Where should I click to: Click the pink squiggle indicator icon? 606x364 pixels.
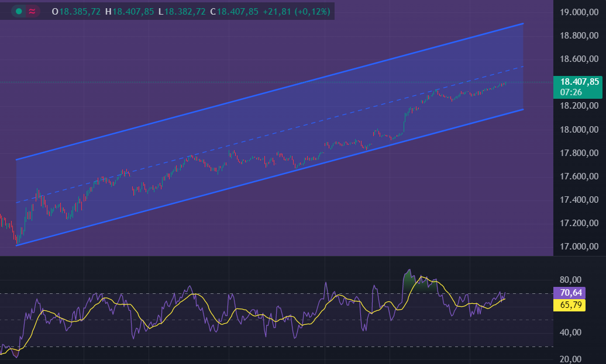point(32,11)
